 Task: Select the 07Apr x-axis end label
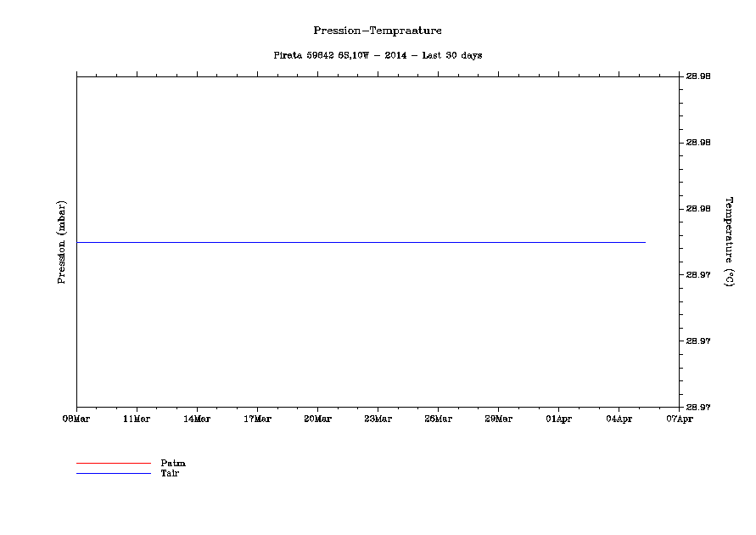click(679, 418)
